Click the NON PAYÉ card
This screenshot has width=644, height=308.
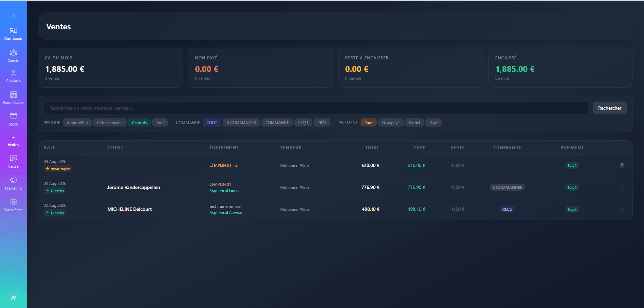click(260, 68)
